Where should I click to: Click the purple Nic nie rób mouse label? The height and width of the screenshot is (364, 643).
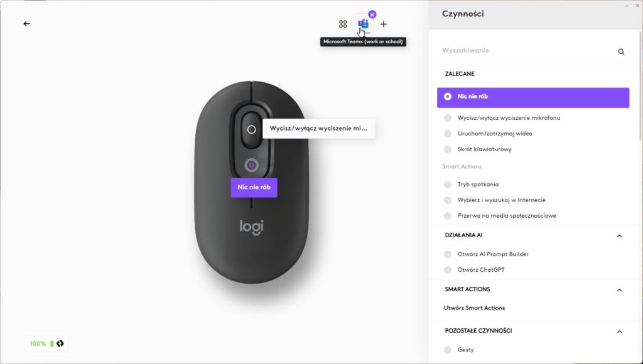(x=254, y=187)
